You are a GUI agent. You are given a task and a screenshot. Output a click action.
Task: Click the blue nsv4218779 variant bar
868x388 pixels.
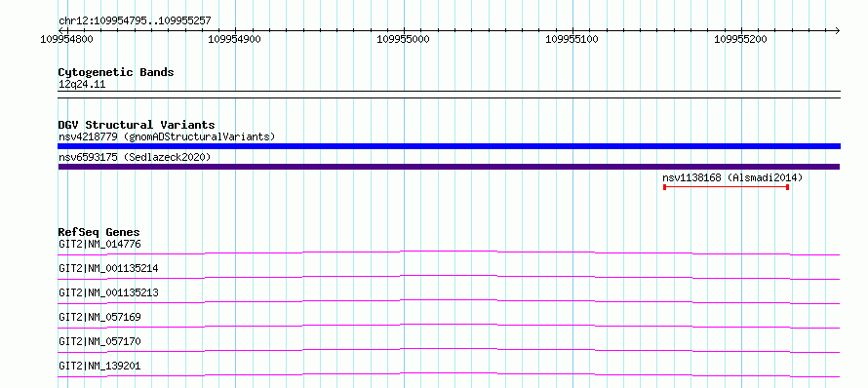pyautogui.click(x=449, y=146)
